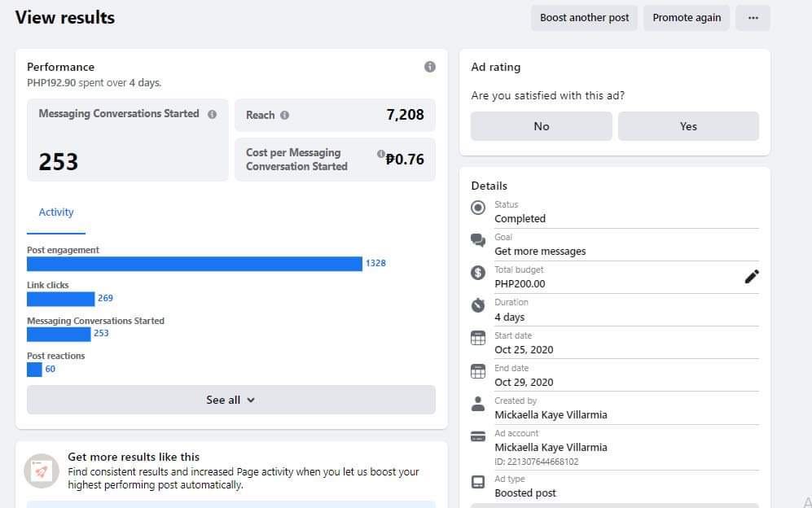Click the Performance info icon
This screenshot has width=812, height=508.
[x=430, y=67]
